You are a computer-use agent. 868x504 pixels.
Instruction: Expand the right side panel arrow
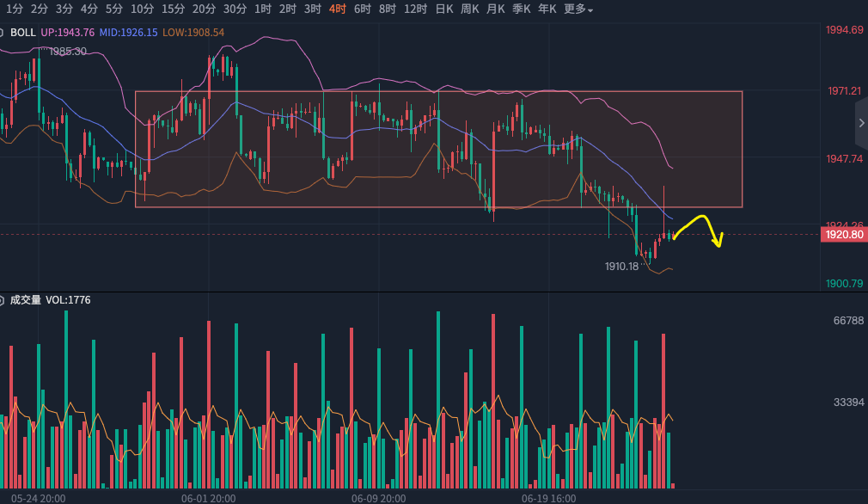click(x=861, y=124)
